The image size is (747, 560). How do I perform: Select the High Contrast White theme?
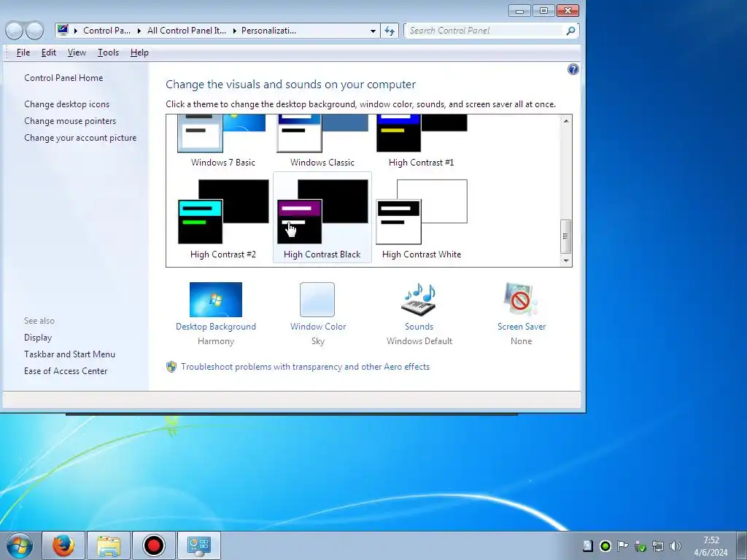(x=421, y=217)
